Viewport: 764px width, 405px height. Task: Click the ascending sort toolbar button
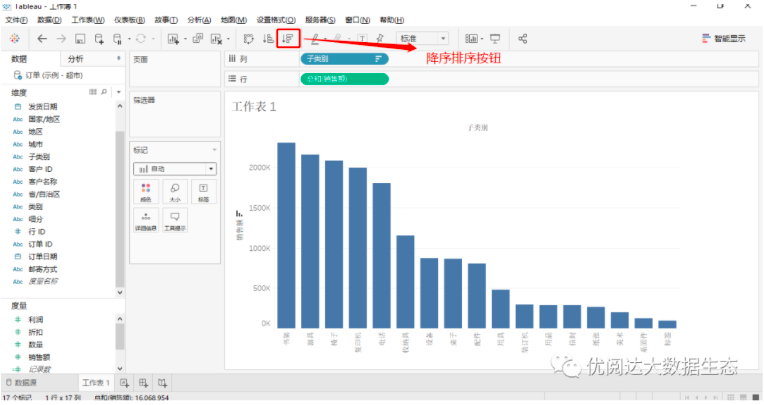click(268, 38)
